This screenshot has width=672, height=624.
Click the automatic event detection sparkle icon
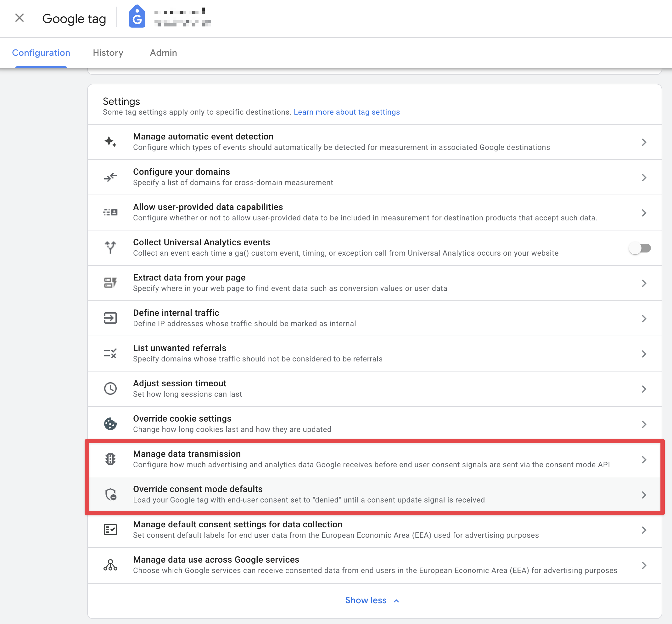point(110,142)
